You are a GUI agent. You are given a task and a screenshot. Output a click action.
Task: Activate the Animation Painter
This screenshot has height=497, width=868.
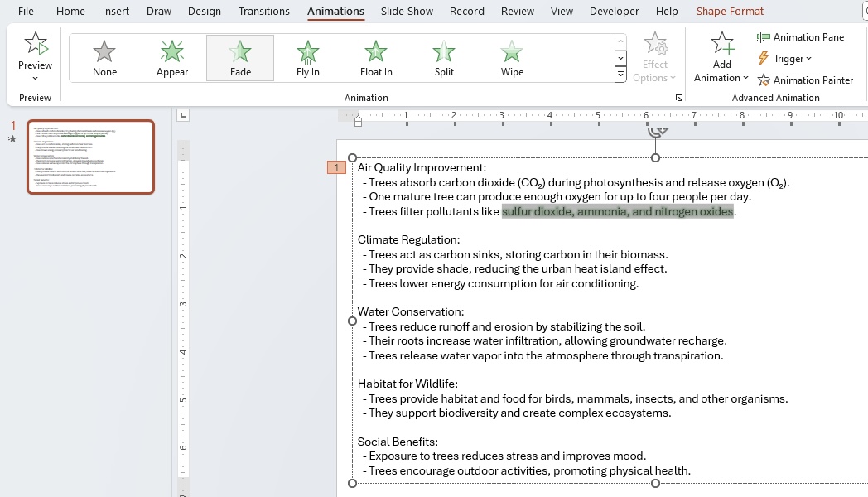coord(805,80)
